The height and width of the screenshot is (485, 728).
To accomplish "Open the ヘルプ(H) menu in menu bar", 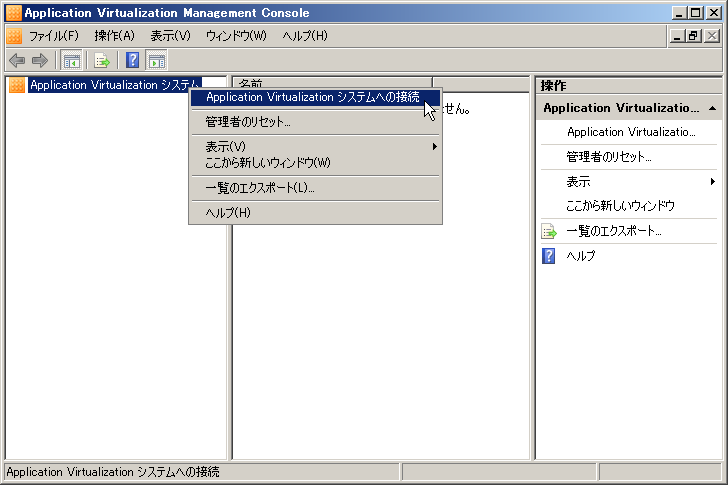I will 305,36.
